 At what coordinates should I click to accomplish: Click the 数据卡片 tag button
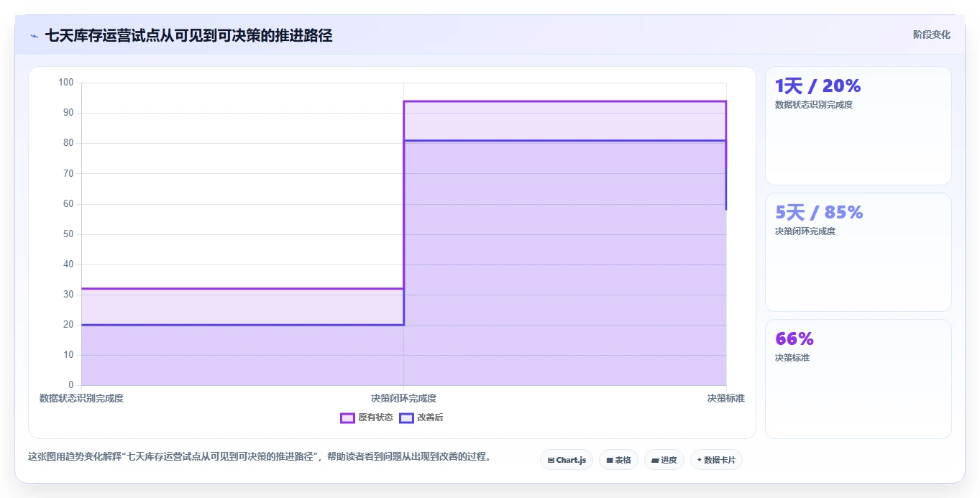[x=716, y=460]
